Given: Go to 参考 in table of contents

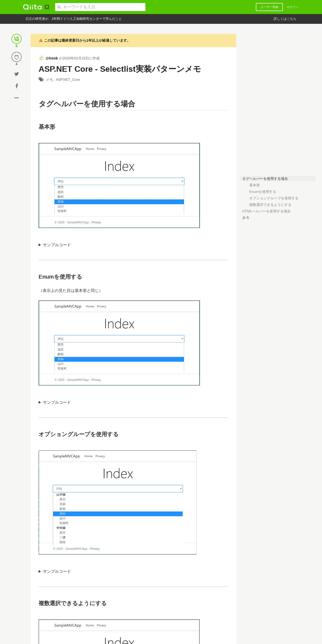Looking at the screenshot, I should point(246,218).
